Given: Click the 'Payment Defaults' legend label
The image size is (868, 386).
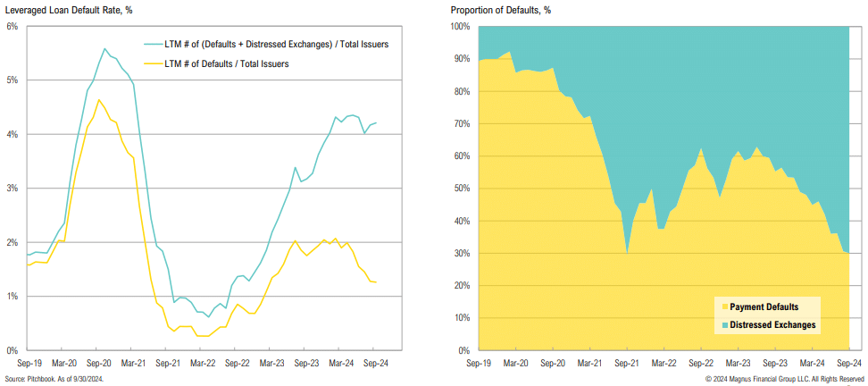Looking at the screenshot, I should pos(764,306).
